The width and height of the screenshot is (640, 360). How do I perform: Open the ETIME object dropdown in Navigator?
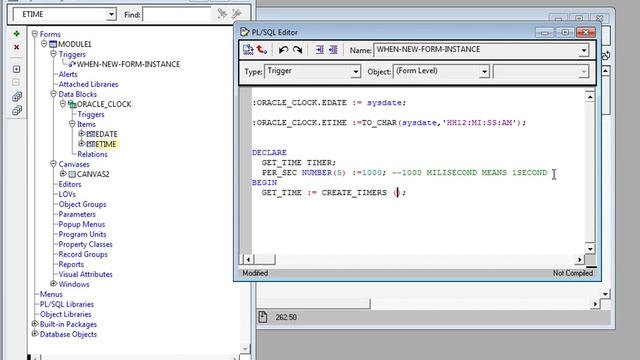[111, 14]
